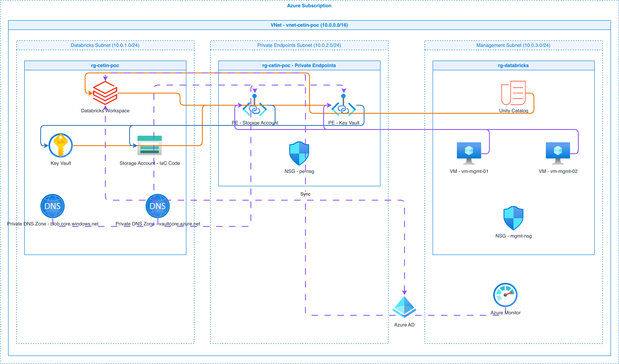Click the Private Endpoints Subnet (10.0.2.0/24) header

point(299,45)
